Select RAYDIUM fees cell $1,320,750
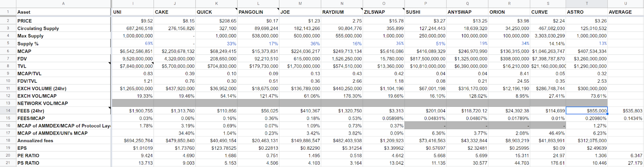Viewport: 644px width, 167px height. coord(342,111)
